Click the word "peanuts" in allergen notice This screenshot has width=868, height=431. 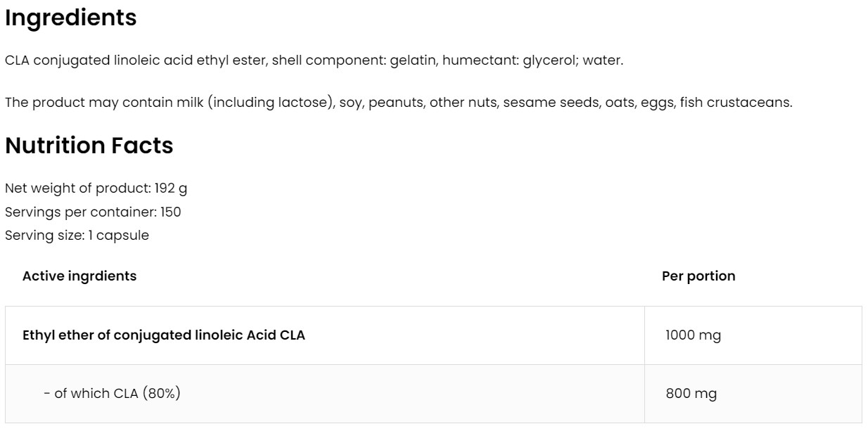click(x=396, y=103)
